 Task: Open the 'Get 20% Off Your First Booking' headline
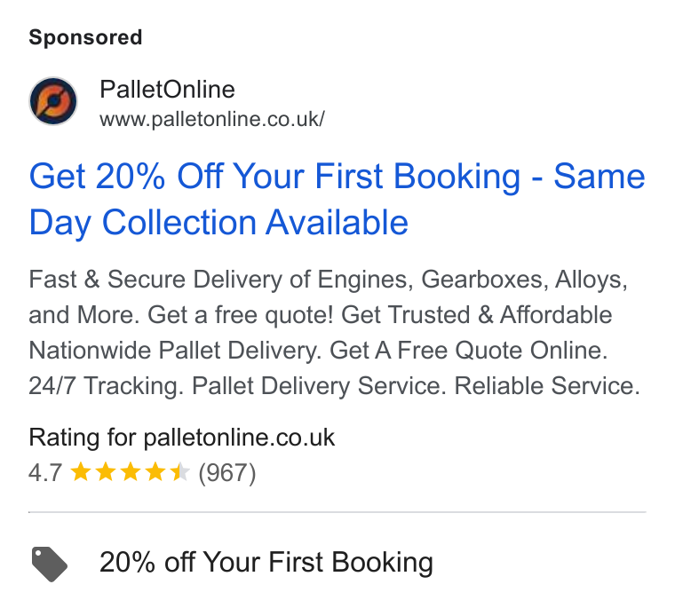[x=274, y=177]
